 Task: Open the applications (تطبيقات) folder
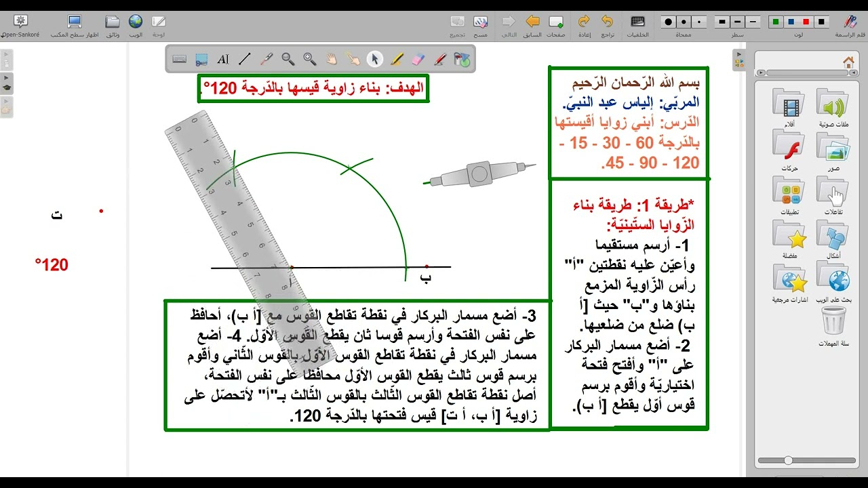(x=789, y=195)
